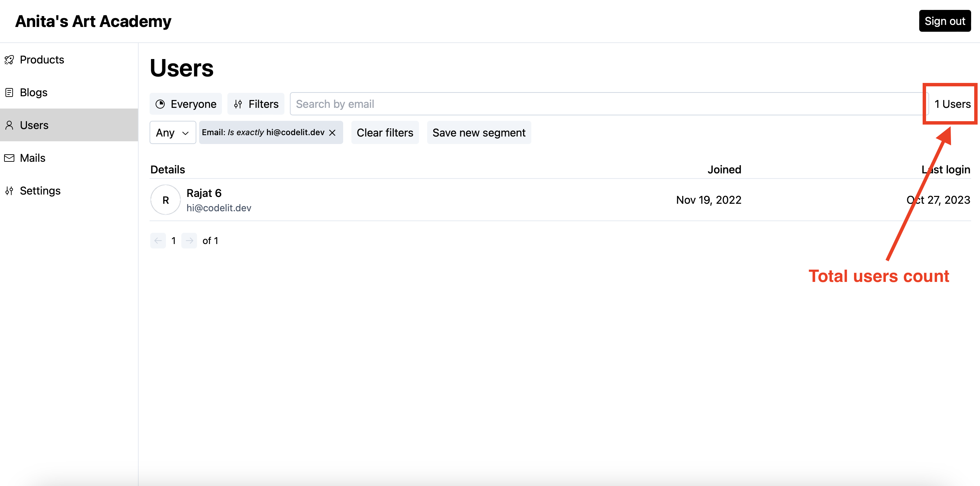Select the Products rocket icon in the sidebar
Image resolution: width=980 pixels, height=486 pixels.
click(x=9, y=60)
